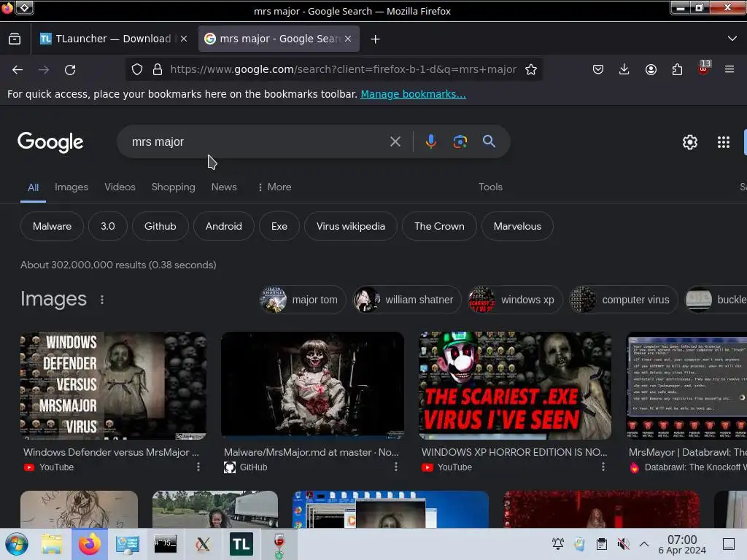Toggle the muted volume tray icon
The height and width of the screenshot is (560, 747).
coord(623,544)
